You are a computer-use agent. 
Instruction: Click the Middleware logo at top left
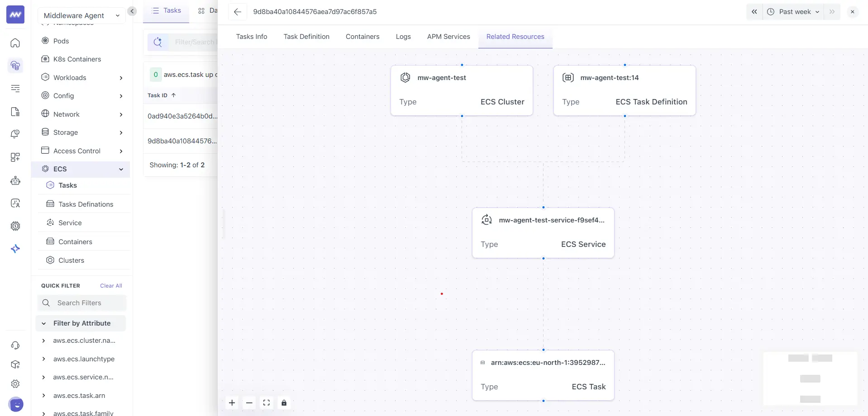pos(15,14)
